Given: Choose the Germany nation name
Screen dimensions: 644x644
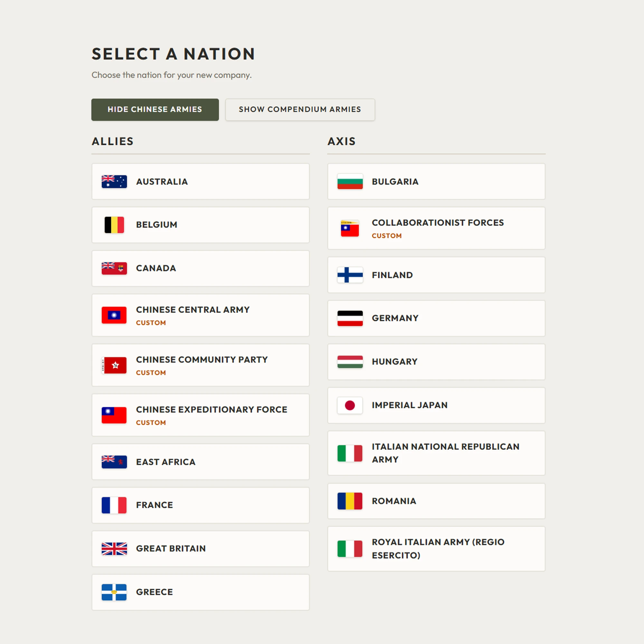Looking at the screenshot, I should pos(395,318).
